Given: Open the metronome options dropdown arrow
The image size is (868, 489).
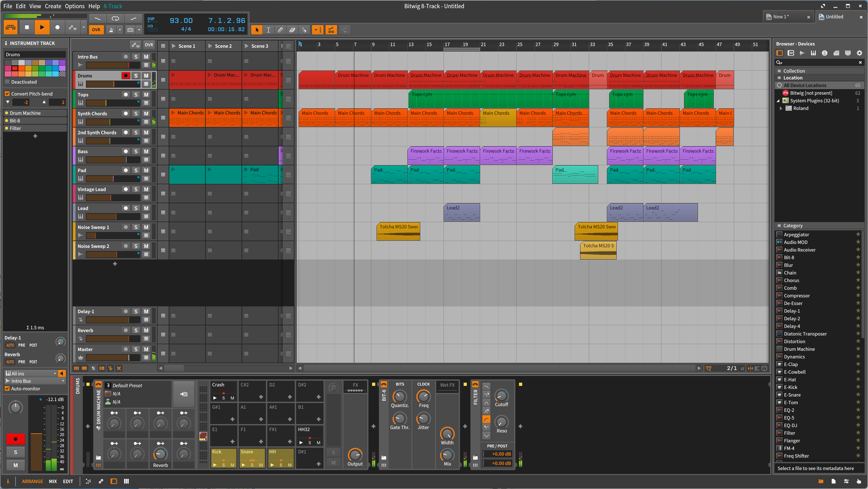Looking at the screenshot, I should (120, 30).
